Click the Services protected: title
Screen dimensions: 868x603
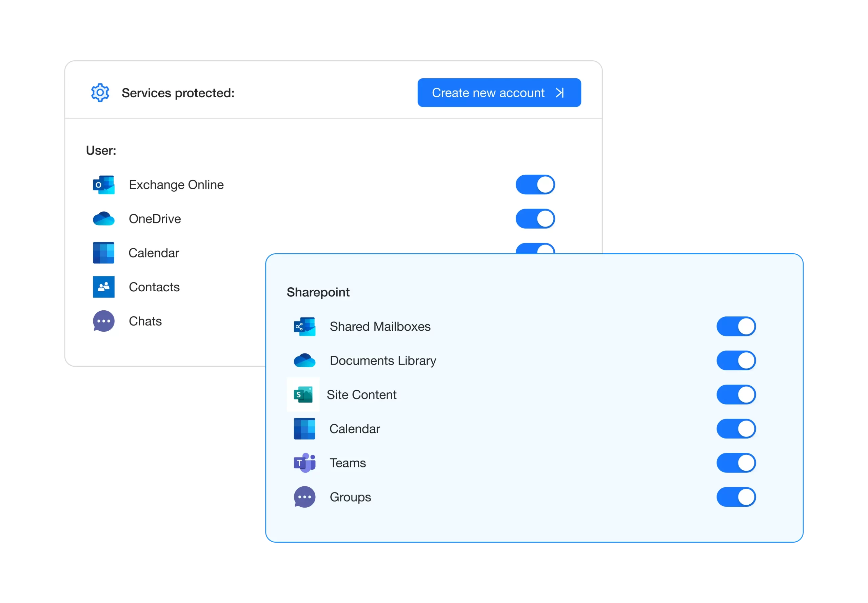tap(178, 93)
